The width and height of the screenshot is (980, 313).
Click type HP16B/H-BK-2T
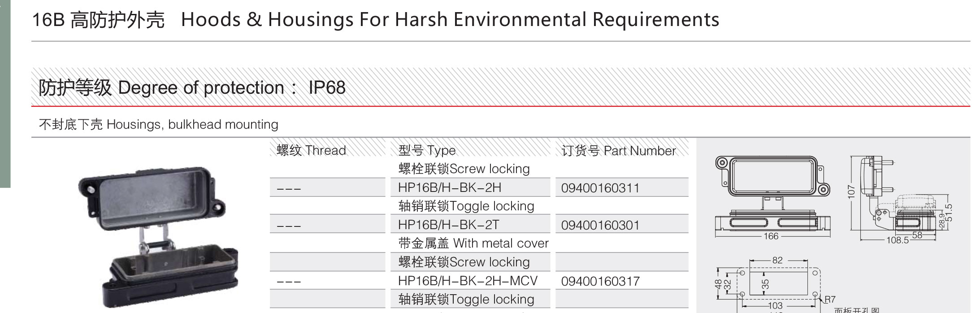pos(448,225)
